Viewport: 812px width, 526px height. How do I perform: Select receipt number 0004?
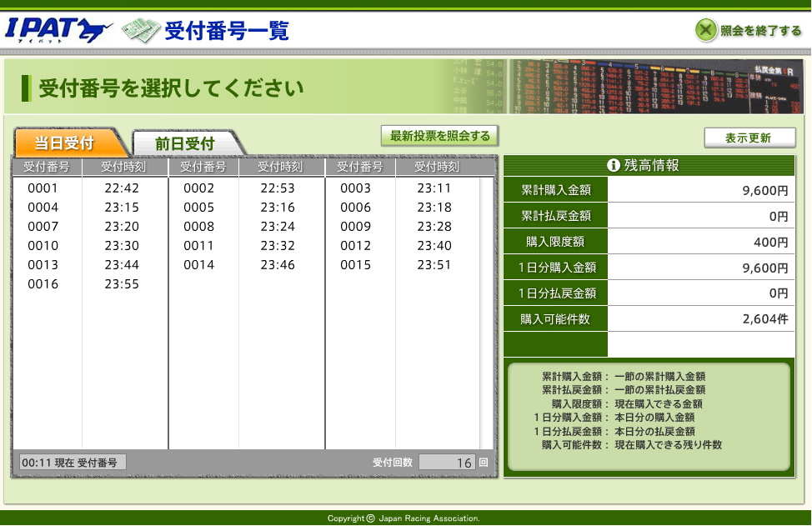point(43,208)
